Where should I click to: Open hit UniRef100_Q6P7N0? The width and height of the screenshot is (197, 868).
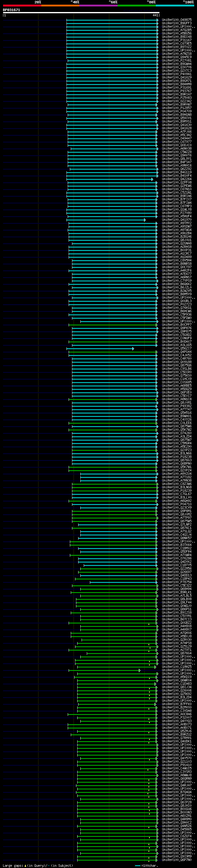[177, 860]
